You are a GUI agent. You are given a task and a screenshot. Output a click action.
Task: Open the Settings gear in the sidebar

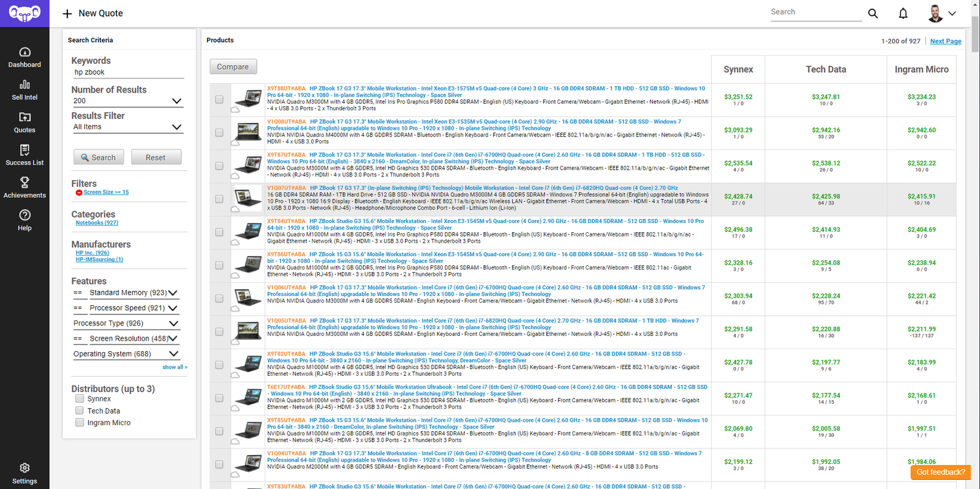click(x=24, y=468)
